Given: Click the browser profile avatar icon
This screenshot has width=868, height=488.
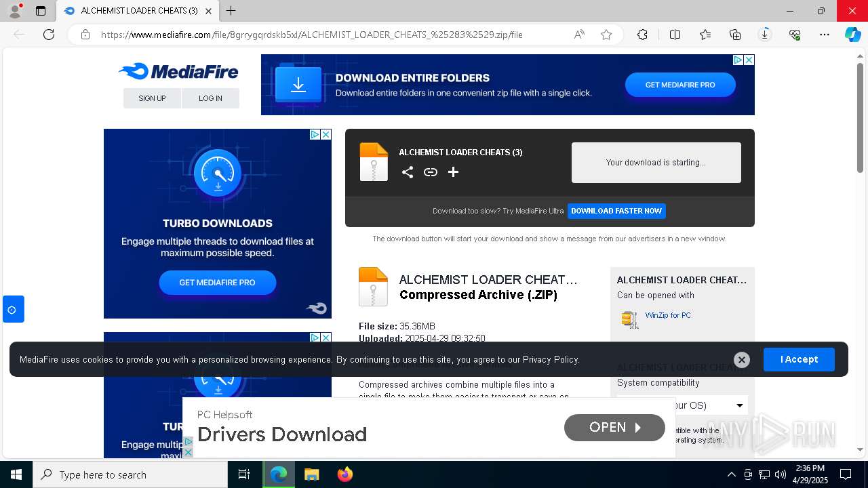Looking at the screenshot, I should (x=15, y=11).
